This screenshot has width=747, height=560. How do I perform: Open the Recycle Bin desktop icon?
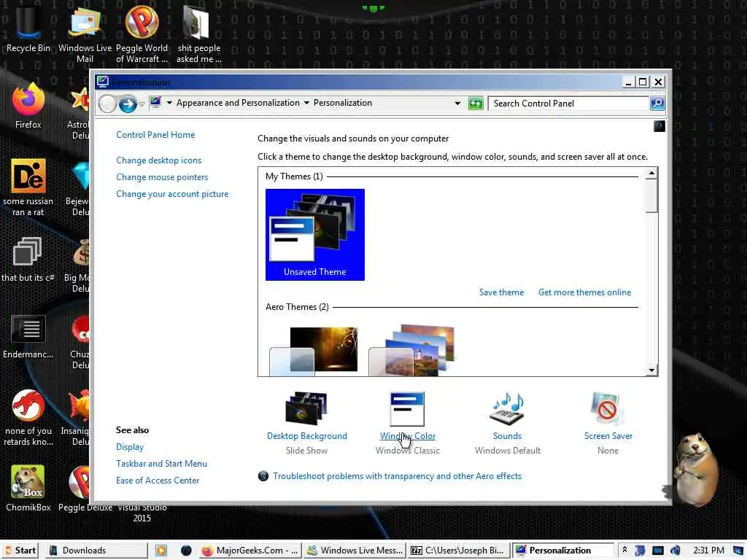[x=28, y=28]
